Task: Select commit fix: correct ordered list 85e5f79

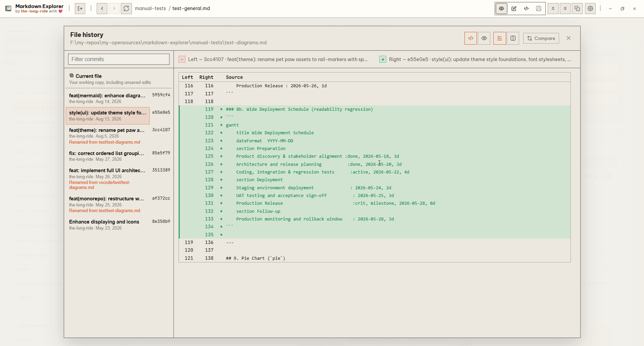Action: pos(119,156)
